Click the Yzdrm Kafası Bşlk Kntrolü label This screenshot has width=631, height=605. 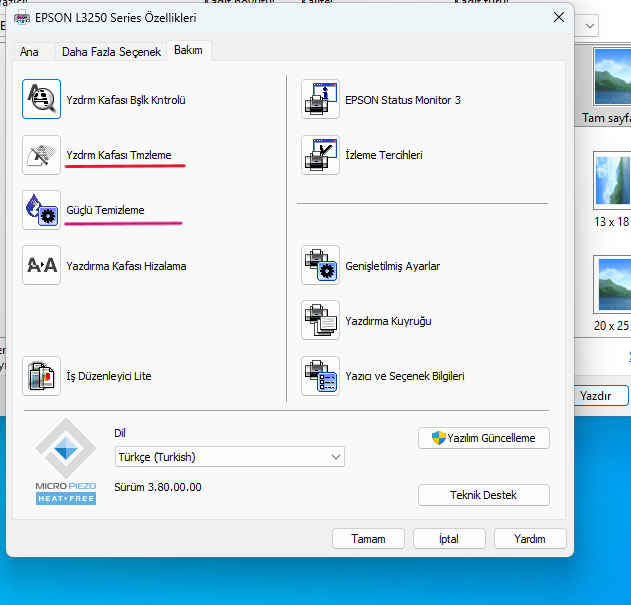(x=126, y=100)
